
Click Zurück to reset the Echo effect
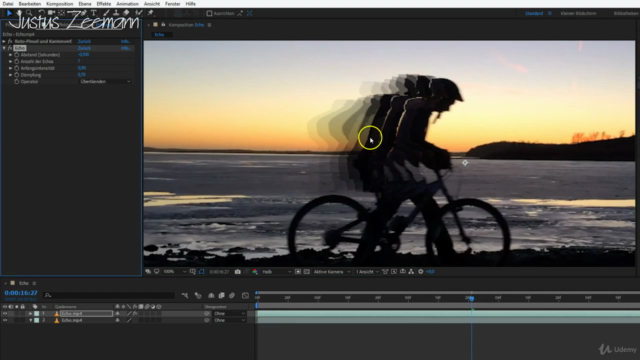tap(84, 48)
